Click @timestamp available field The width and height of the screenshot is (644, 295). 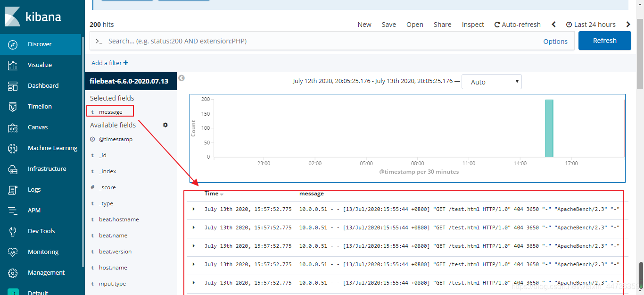(116, 139)
